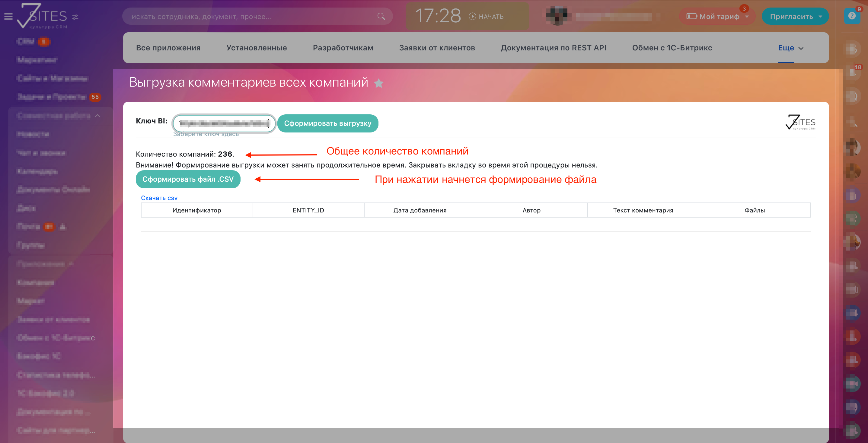Expand the Еще dropdown tab
This screenshot has width=868, height=443.
point(790,48)
